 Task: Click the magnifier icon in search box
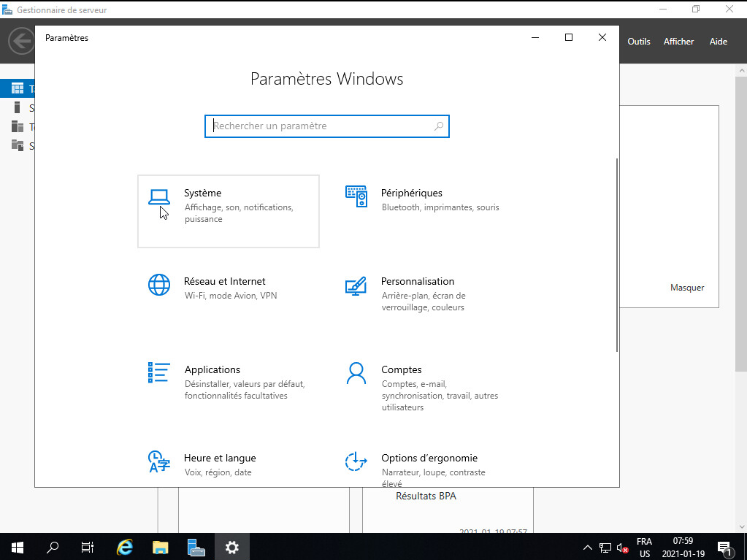(439, 126)
